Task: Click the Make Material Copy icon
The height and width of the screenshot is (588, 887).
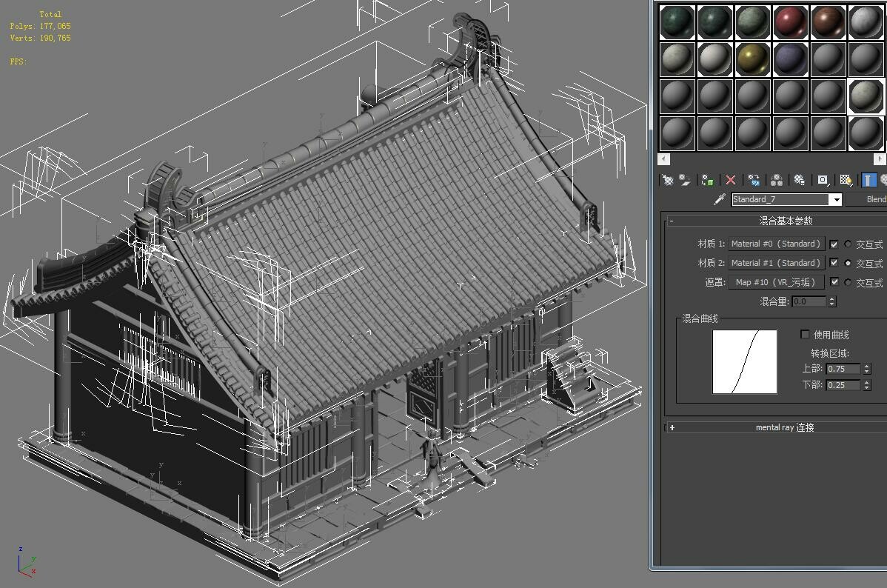Action: pos(754,179)
